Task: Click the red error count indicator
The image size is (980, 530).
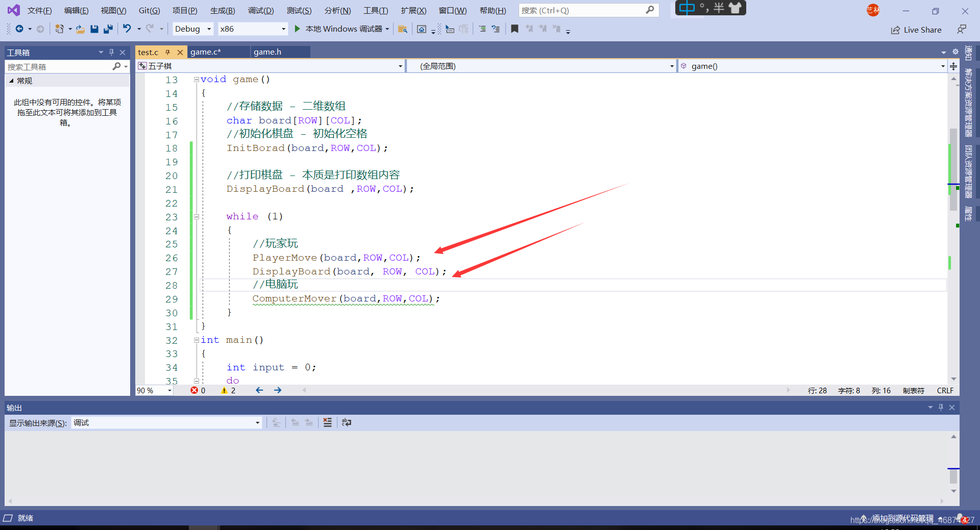Action: 198,390
